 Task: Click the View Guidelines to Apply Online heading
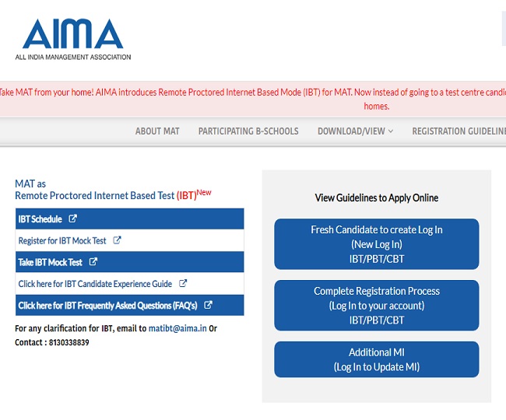[x=377, y=198]
